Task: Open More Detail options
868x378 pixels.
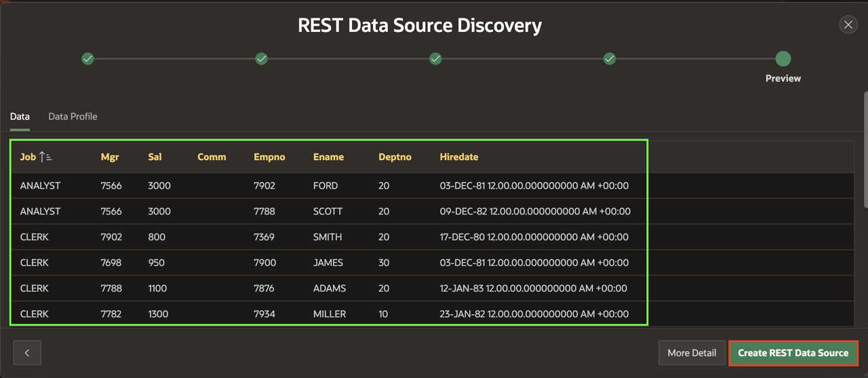Action: [691, 353]
